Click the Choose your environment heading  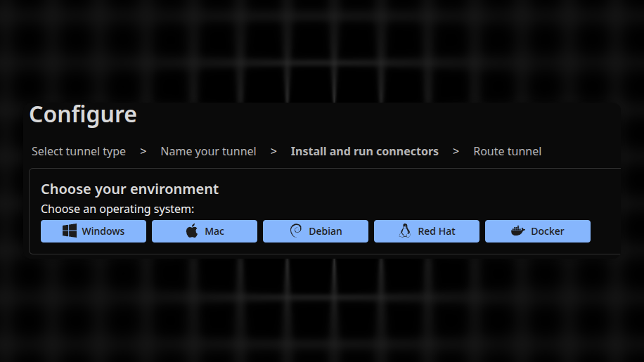point(130,189)
